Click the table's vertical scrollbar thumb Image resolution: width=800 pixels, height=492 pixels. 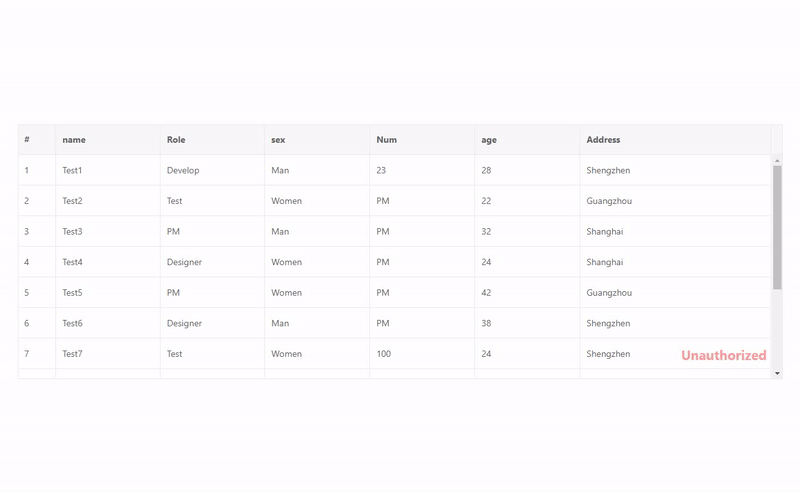[777, 228]
